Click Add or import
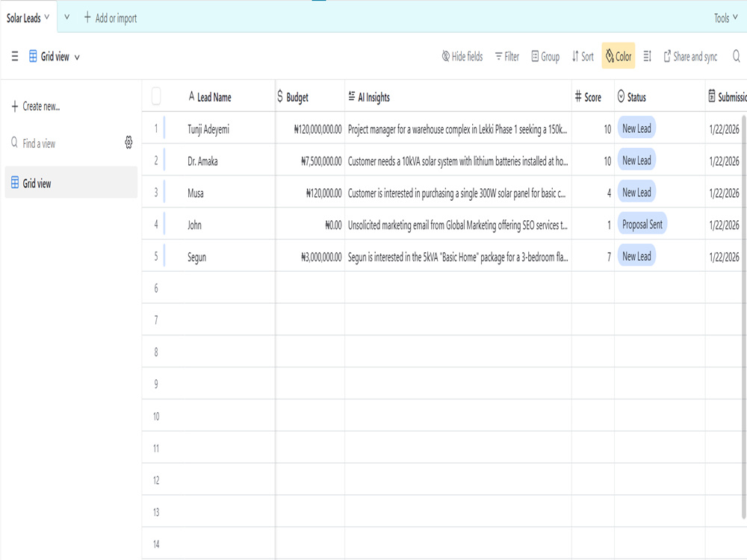The width and height of the screenshot is (747, 560). (111, 18)
